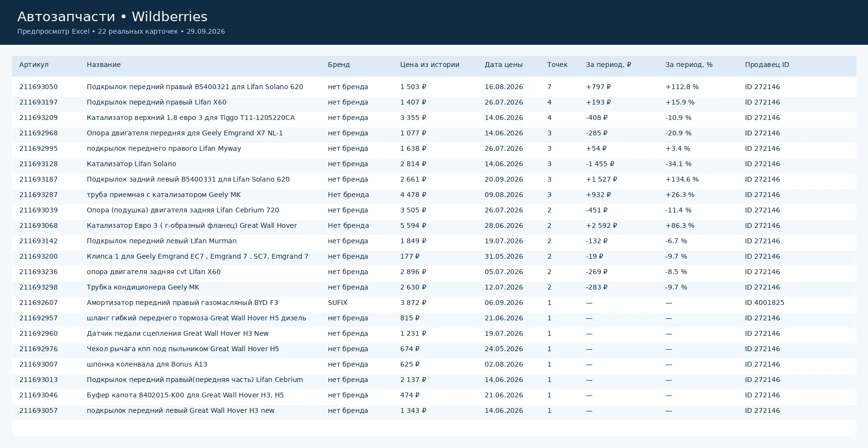Open article number 211693050
Screen dimensions: 868x448
click(39, 87)
